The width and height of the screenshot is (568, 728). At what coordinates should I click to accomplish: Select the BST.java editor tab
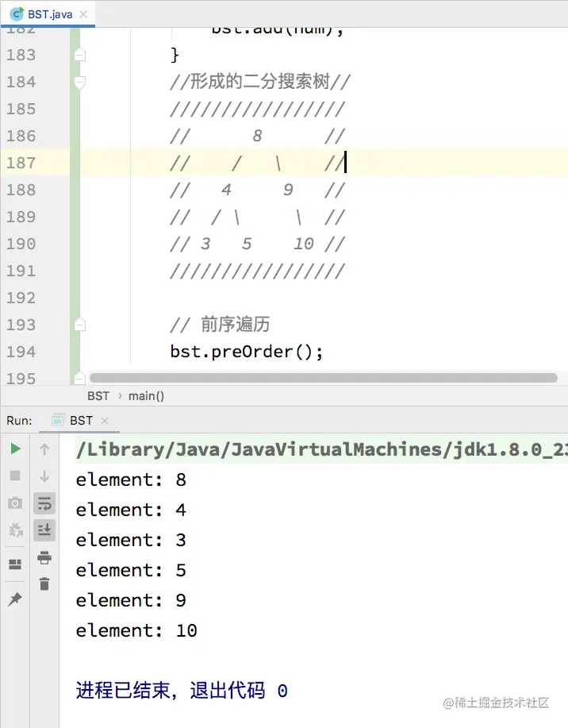48,14
